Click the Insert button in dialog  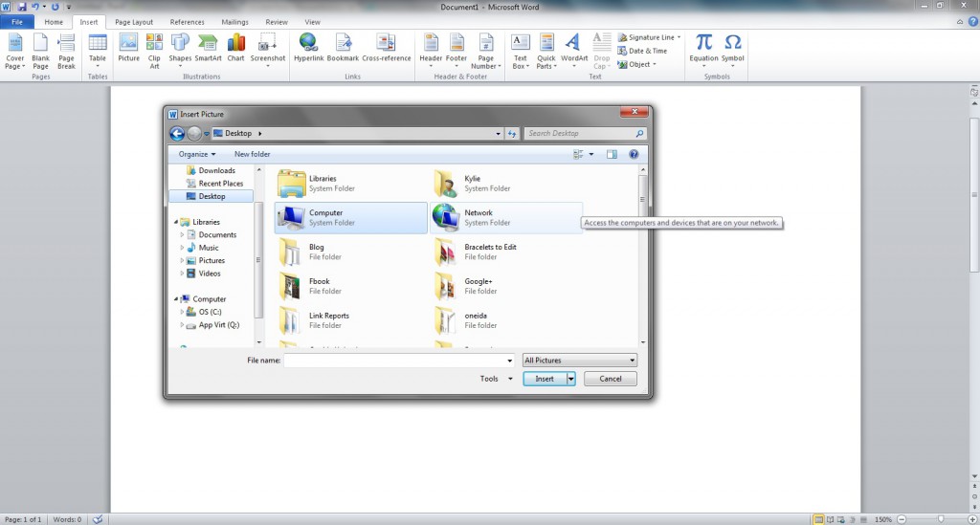(x=545, y=379)
